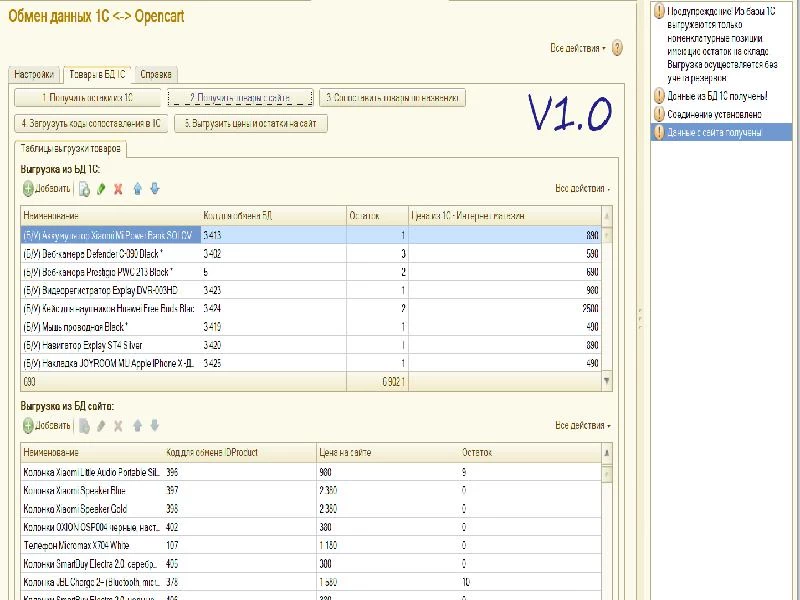The width and height of the screenshot is (800, 600).
Task: Select the 'Таблицы выгрузки товаров' tab
Action: click(x=71, y=148)
